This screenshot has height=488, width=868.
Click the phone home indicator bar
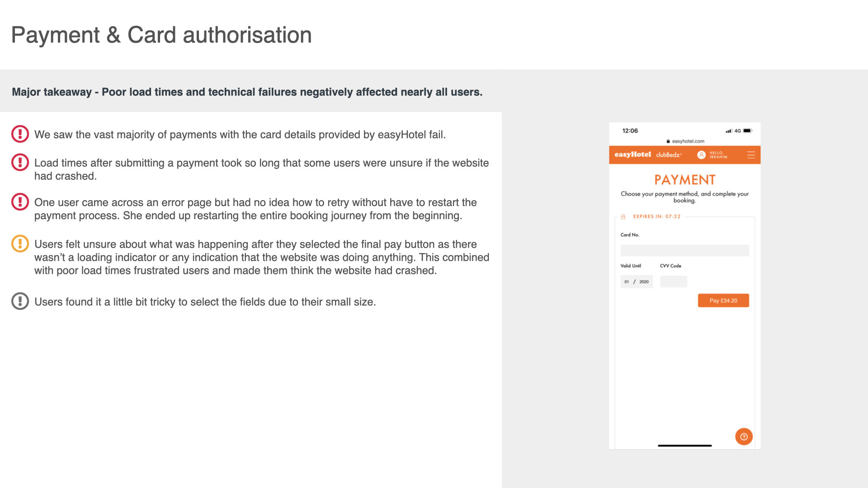pos(685,446)
